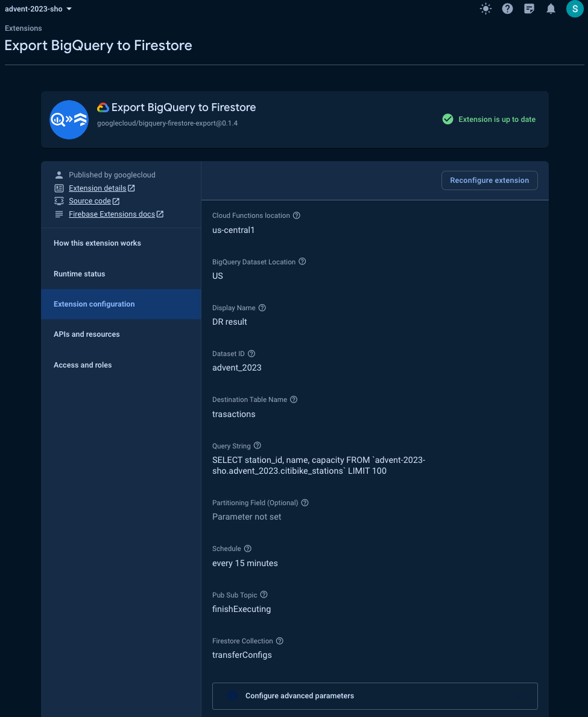
Task: Click the Extension details card icon
Action: [59, 188]
